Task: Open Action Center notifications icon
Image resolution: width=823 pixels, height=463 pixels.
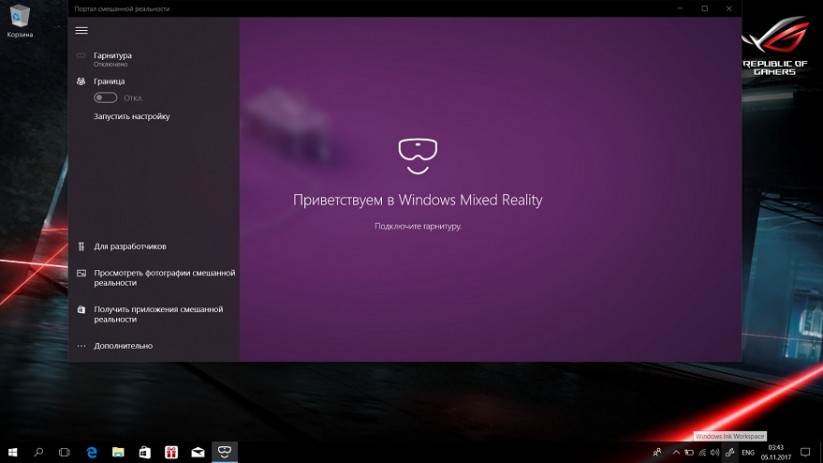Action: click(805, 453)
